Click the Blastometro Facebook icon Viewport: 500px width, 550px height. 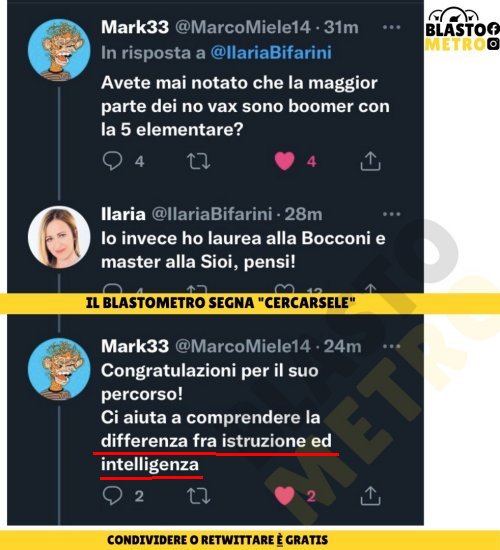(493, 29)
